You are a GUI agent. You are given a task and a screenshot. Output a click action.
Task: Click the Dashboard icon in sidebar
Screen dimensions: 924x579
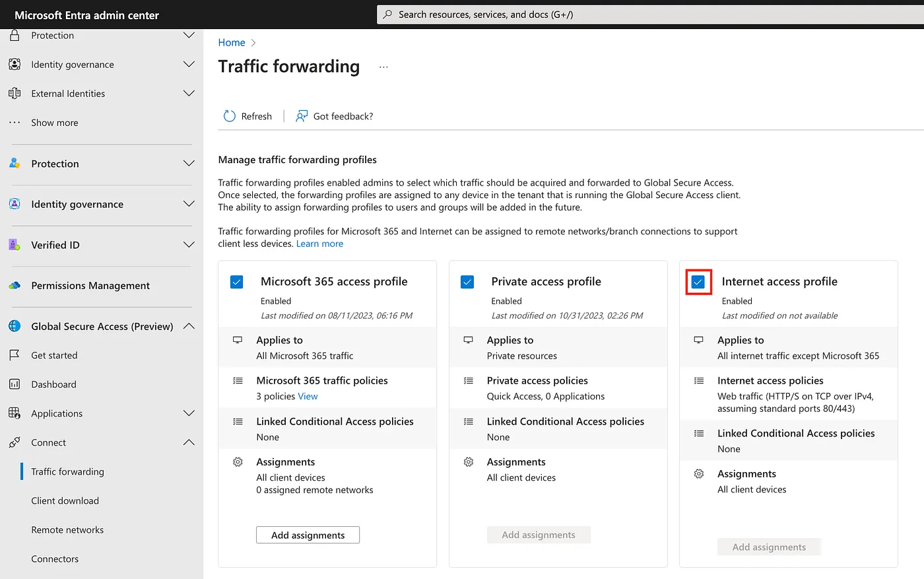(15, 384)
